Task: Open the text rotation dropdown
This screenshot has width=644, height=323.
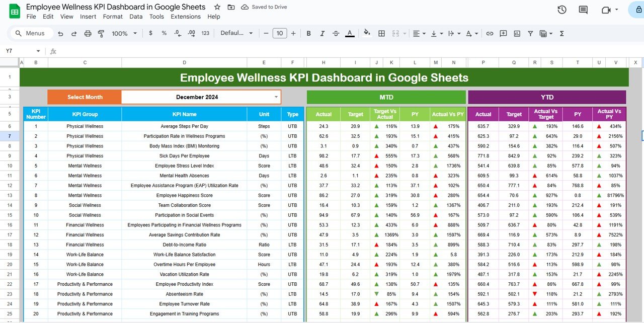Action: pyautogui.click(x=471, y=33)
